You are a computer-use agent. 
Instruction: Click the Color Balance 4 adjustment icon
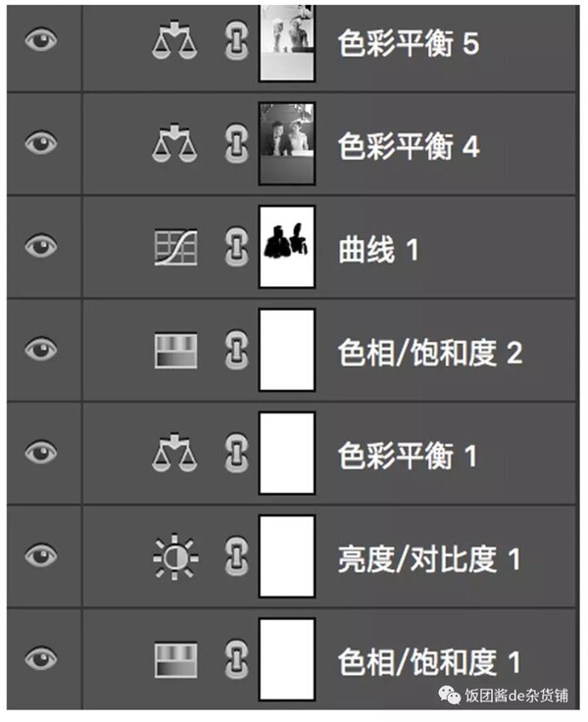tap(174, 142)
